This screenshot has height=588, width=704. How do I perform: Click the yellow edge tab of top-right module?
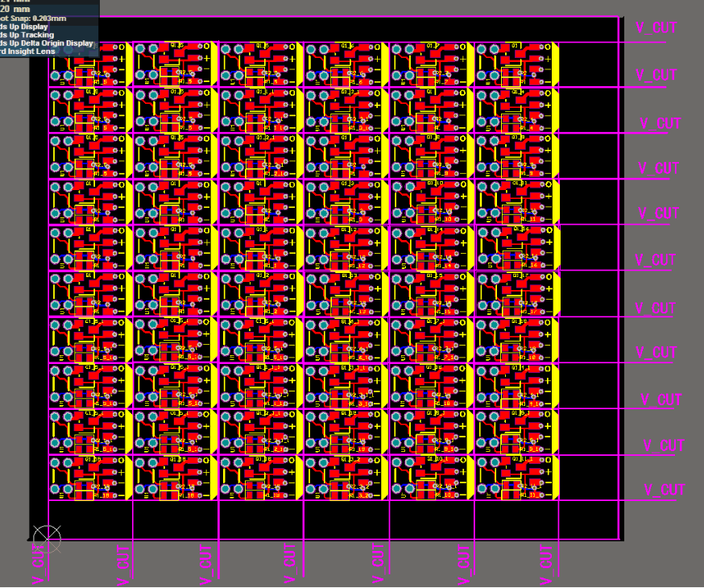[x=555, y=64]
